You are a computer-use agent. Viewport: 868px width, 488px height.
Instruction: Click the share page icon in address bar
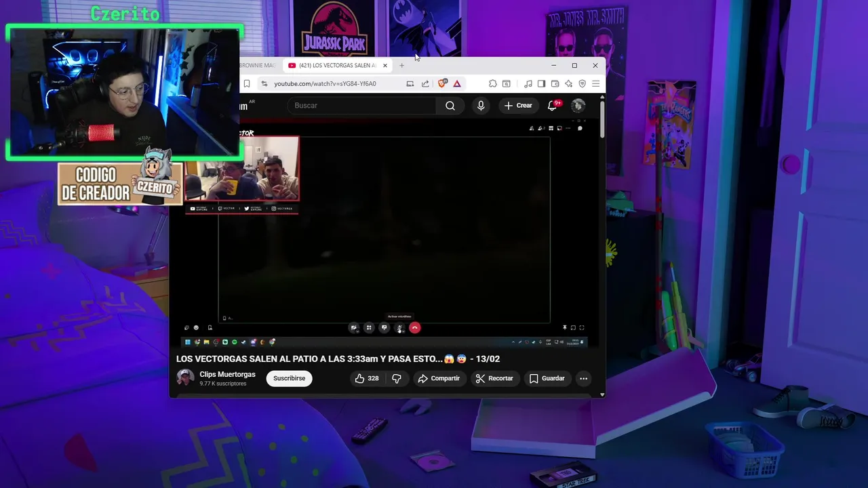pyautogui.click(x=425, y=84)
